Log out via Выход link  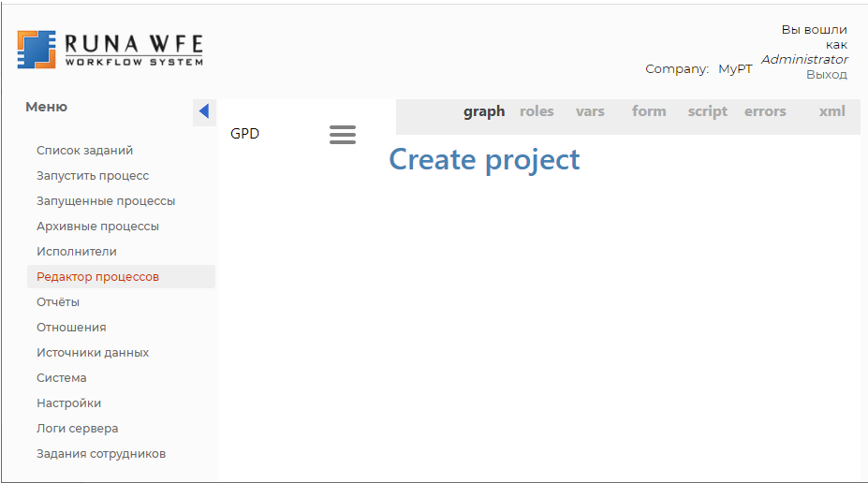827,74
